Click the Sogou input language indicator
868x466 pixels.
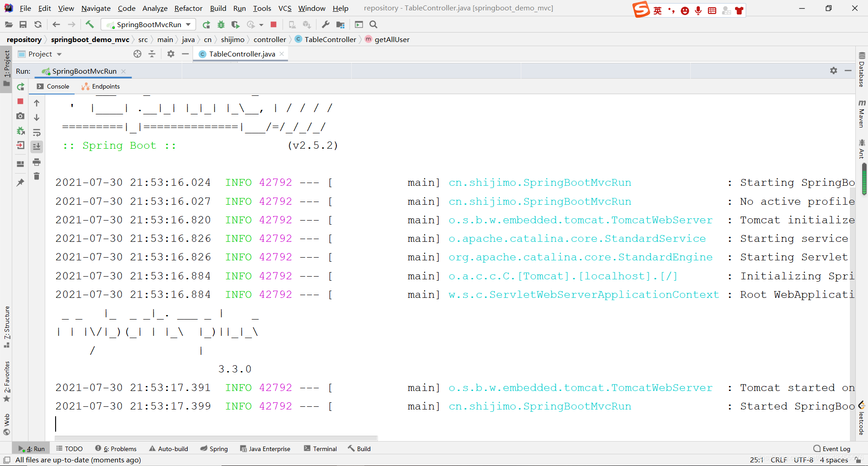tap(657, 10)
